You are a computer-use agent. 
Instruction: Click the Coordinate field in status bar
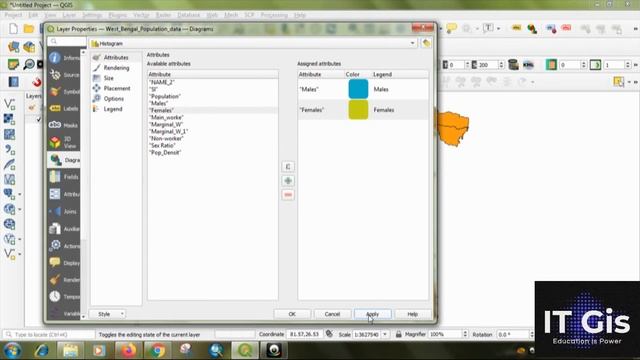304,334
